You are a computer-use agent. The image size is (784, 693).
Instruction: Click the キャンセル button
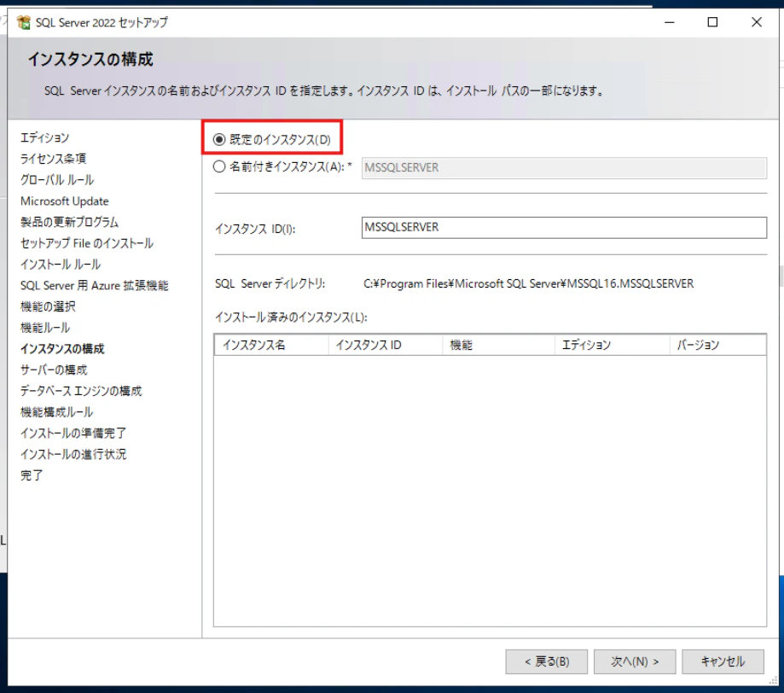(x=723, y=662)
